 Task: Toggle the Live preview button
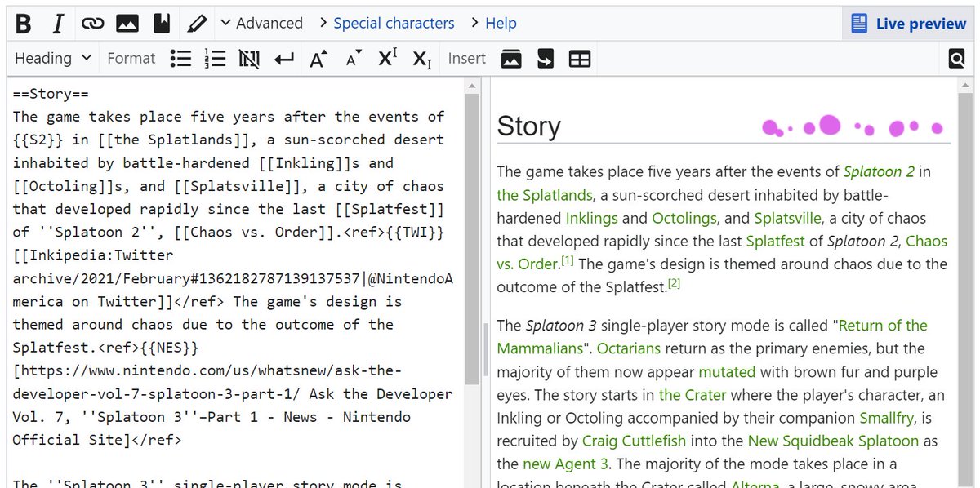coord(908,24)
